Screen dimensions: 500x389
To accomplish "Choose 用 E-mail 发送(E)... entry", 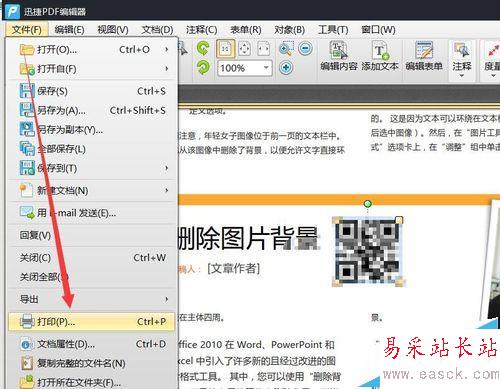I will point(91,213).
